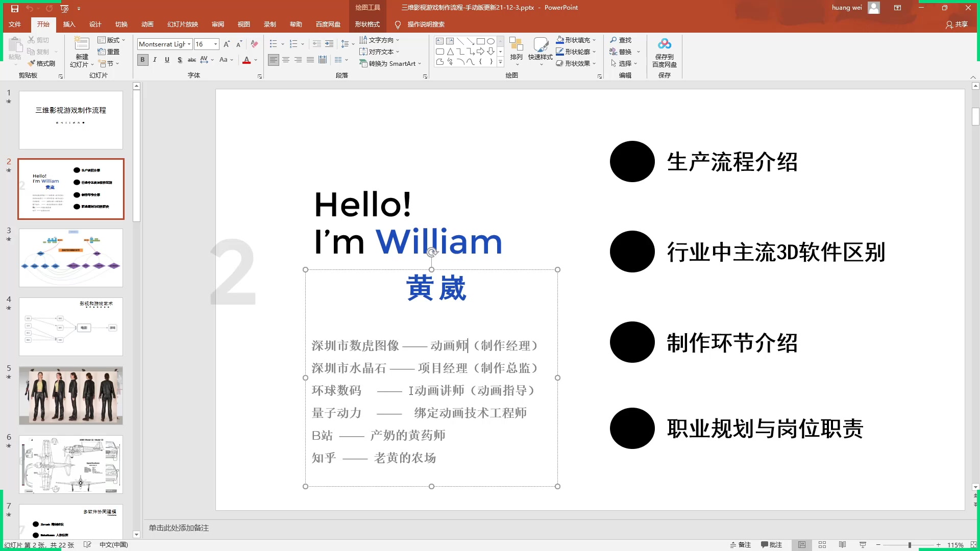Viewport: 980px width, 551px height.
Task: Decrease list indent level icon
Action: coord(317,44)
